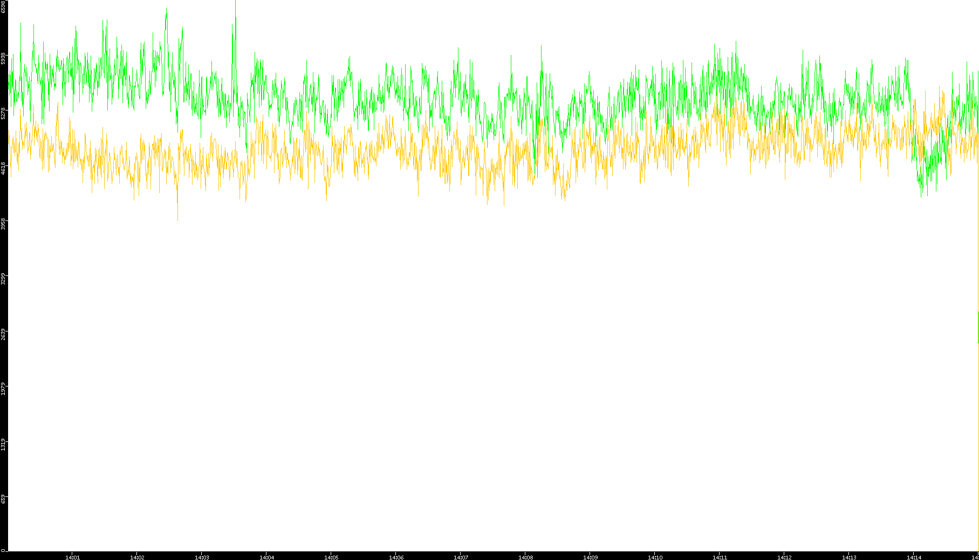
Task: Click the green bar segment at right edge
Action: click(x=978, y=327)
